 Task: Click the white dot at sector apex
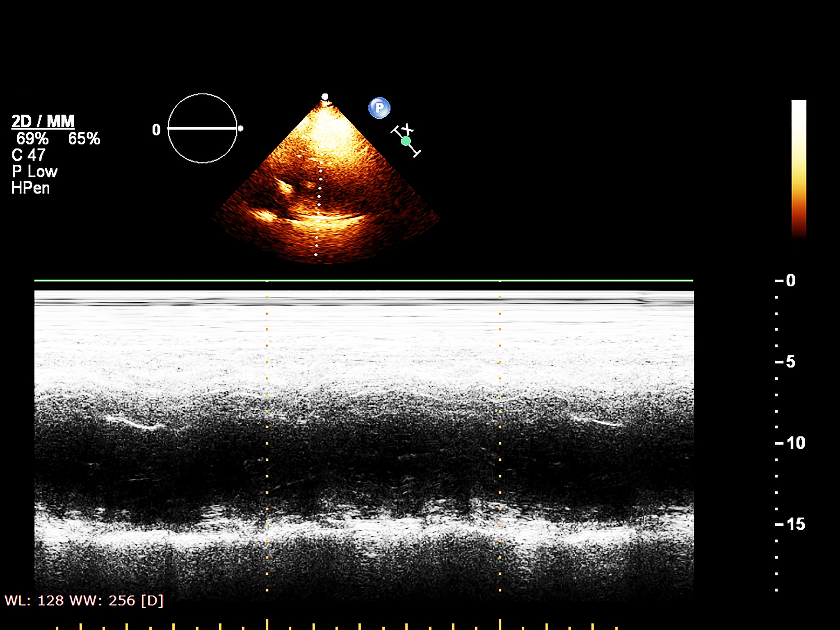[325, 97]
